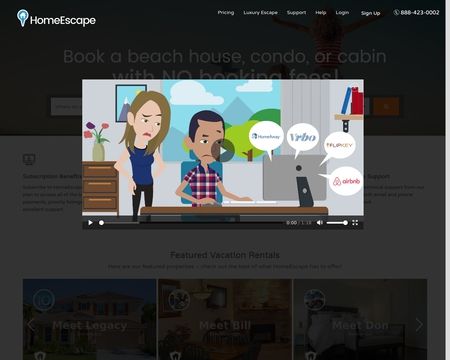Adjust the video volume slider
This screenshot has width=450, height=360.
[x=337, y=223]
